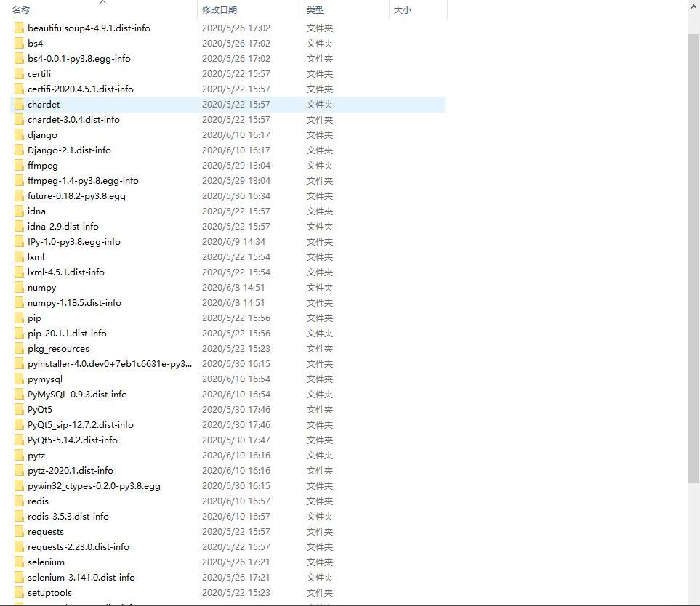Click the pyinstaller-4.0.dev0 folder icon

click(19, 364)
